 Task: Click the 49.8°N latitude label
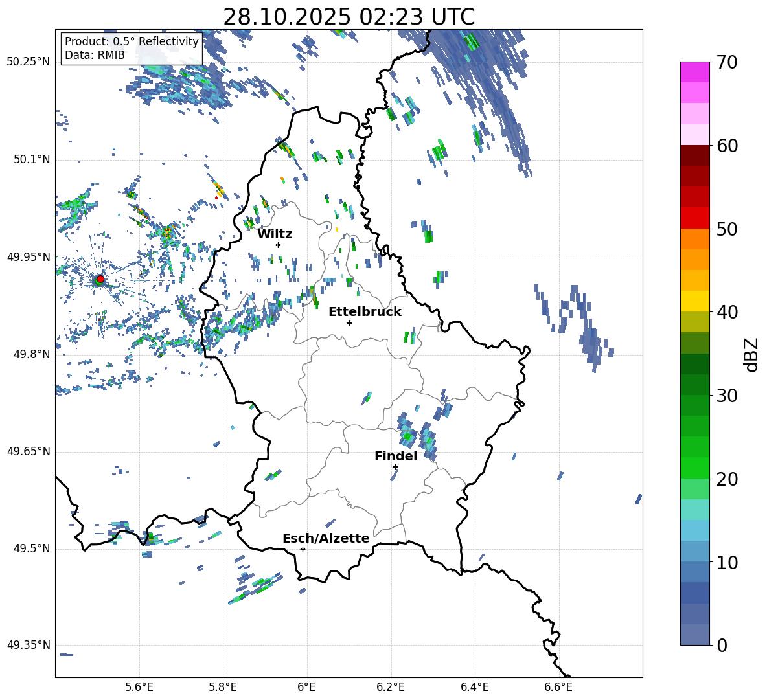click(32, 354)
